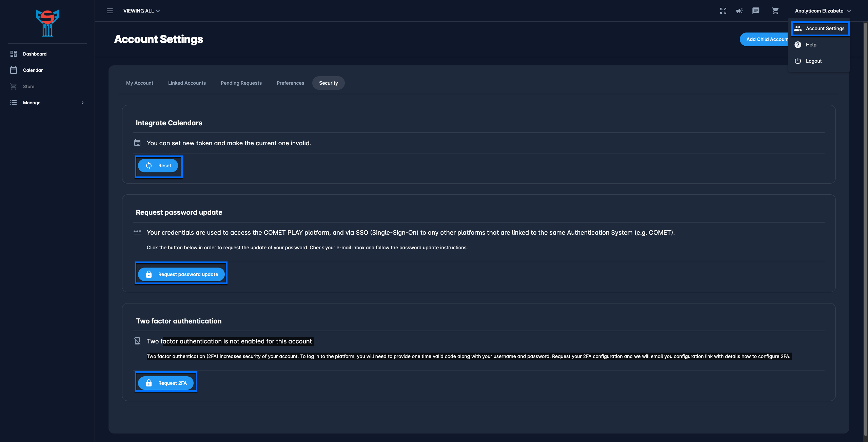The image size is (868, 442).
Task: Open the VIEWING ALL dropdown
Action: (141, 11)
